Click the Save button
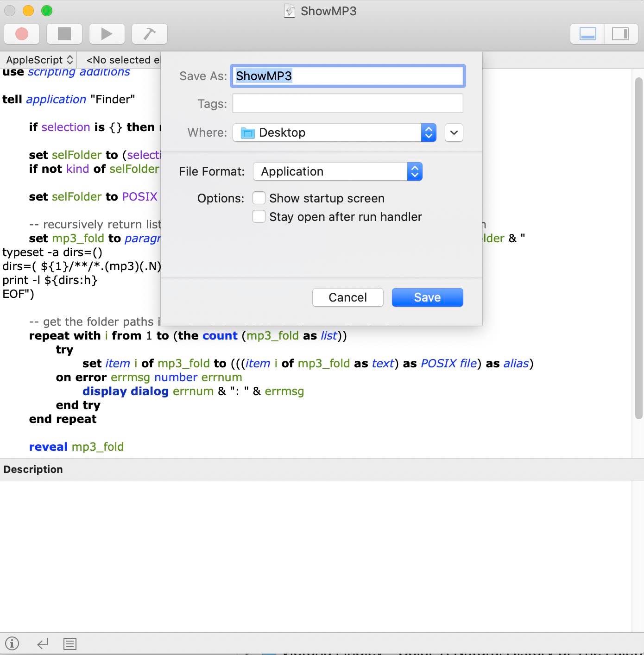The height and width of the screenshot is (655, 644). (x=427, y=297)
